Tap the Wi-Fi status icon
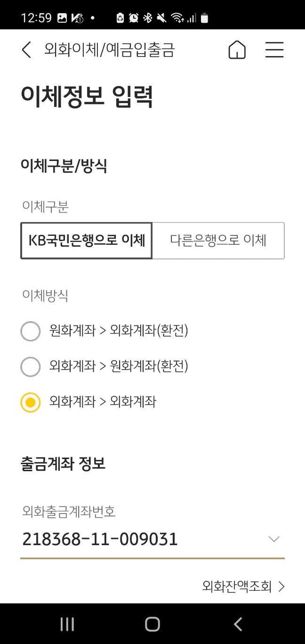The width and height of the screenshot is (305, 644). [x=177, y=18]
